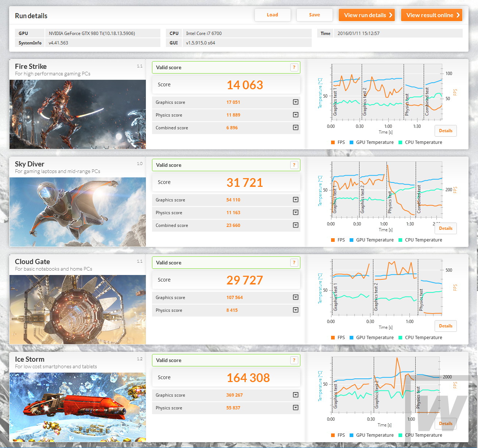Expand Fire Strike Combined score 6 896
478x448 pixels.
coord(296,127)
